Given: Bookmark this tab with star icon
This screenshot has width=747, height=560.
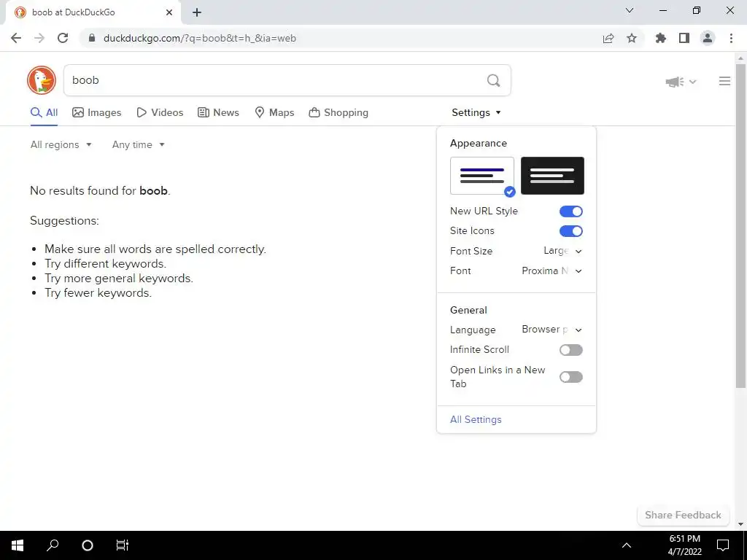Looking at the screenshot, I should click(x=632, y=38).
